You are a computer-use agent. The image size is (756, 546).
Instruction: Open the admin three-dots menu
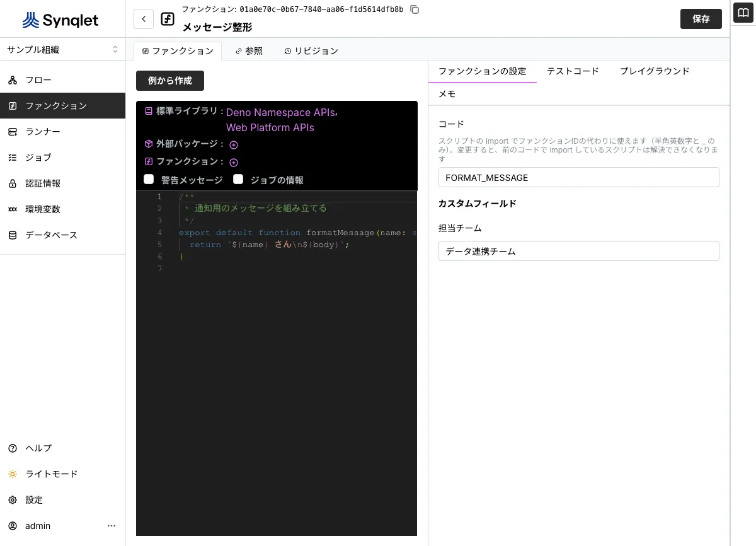(x=112, y=526)
